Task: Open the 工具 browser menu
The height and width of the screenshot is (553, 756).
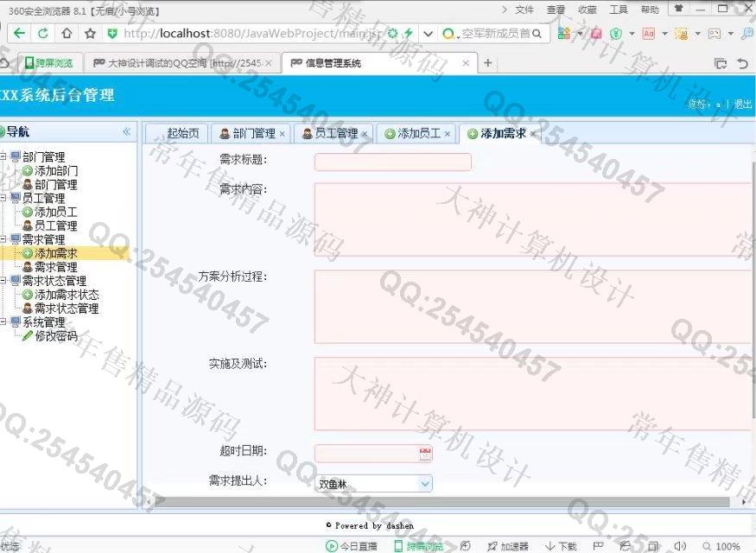Action: (618, 10)
